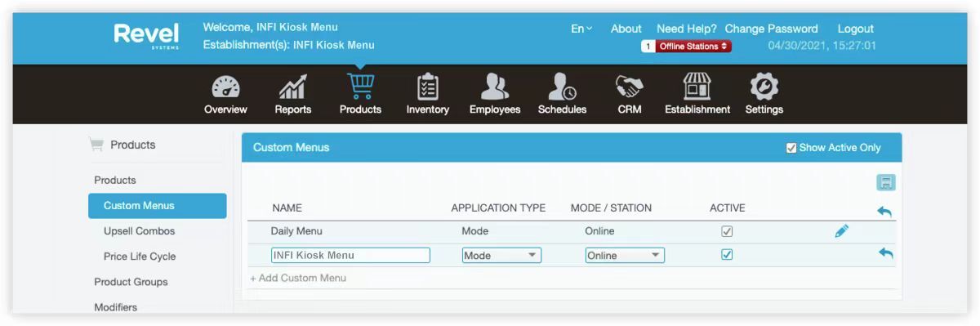The width and height of the screenshot is (980, 326).
Task: Expand Offline Stations dropdown
Action: [x=694, y=47]
